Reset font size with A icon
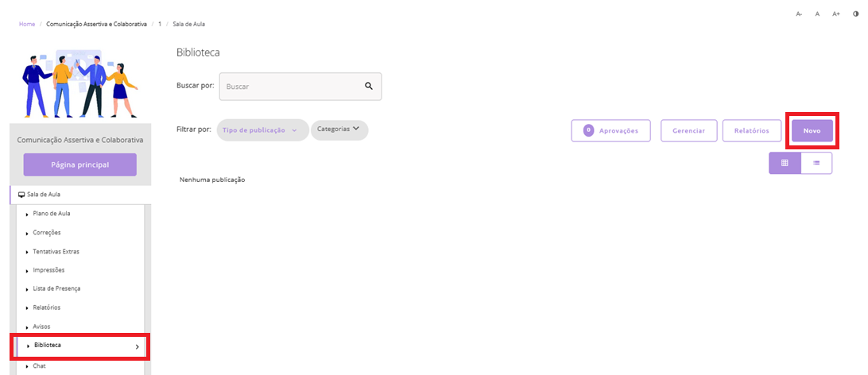This screenshot has width=868, height=375. click(817, 14)
